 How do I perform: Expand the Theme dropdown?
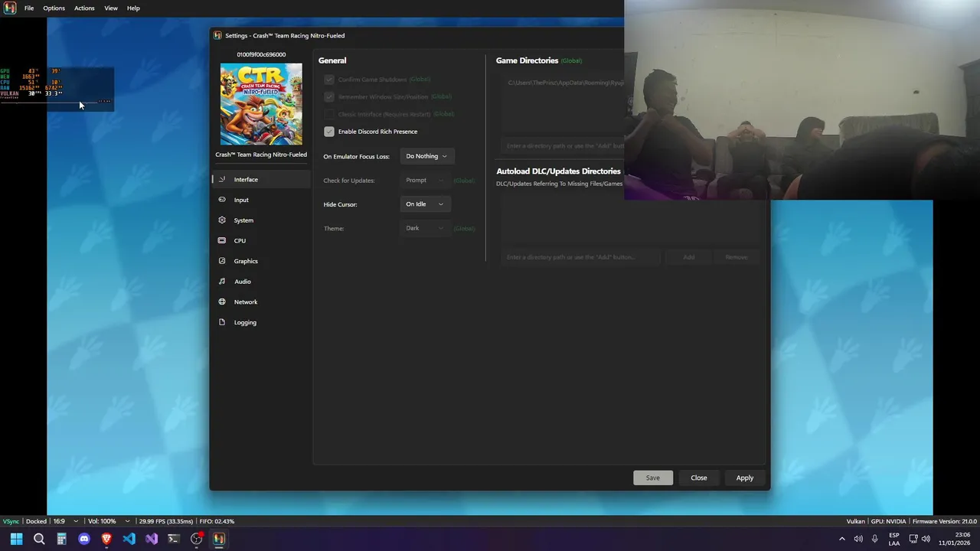pyautogui.click(x=425, y=228)
